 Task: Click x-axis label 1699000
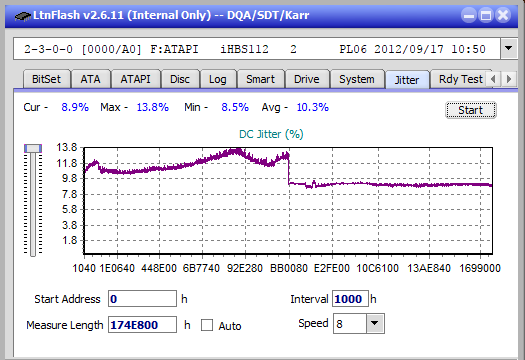point(480,268)
